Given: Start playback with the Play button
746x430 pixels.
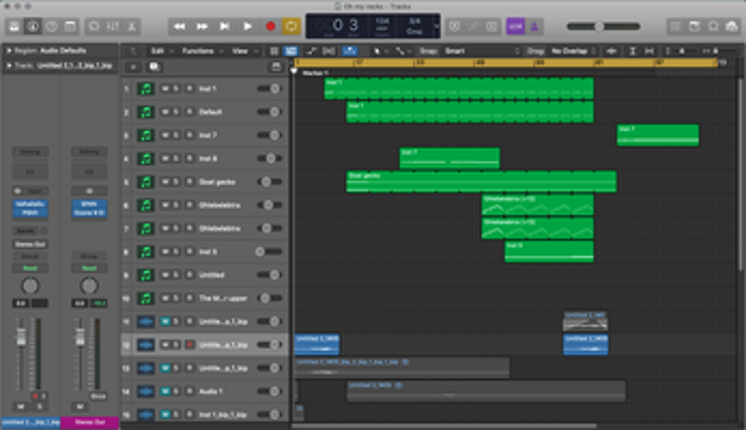Looking at the screenshot, I should tap(248, 27).
